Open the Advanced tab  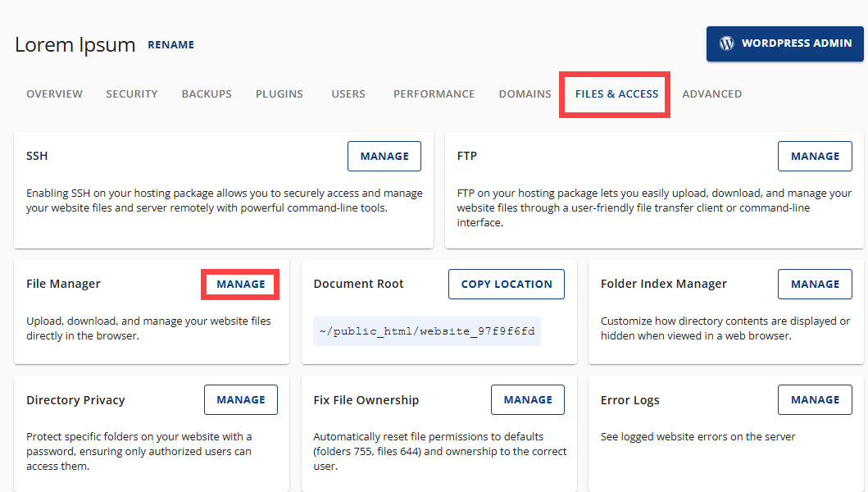click(x=711, y=93)
